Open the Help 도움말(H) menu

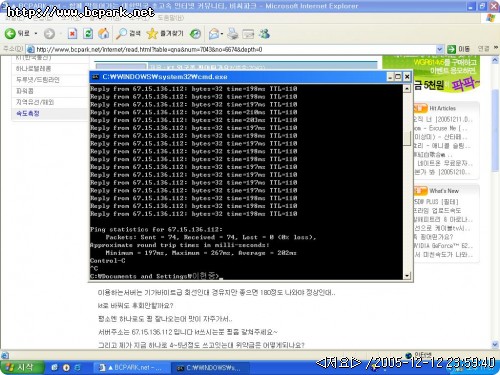(x=170, y=17)
